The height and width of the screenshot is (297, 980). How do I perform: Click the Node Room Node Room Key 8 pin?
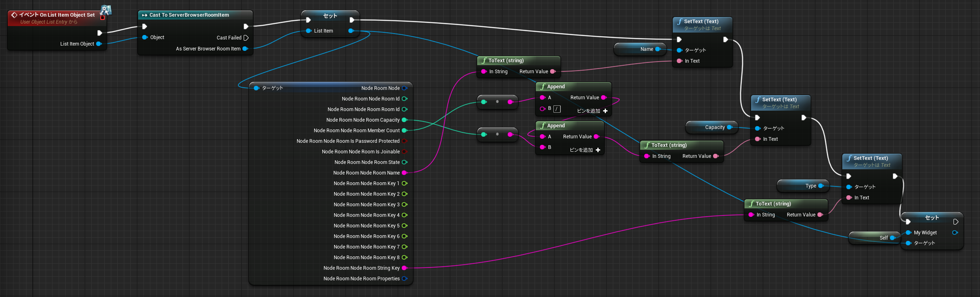pos(405,258)
